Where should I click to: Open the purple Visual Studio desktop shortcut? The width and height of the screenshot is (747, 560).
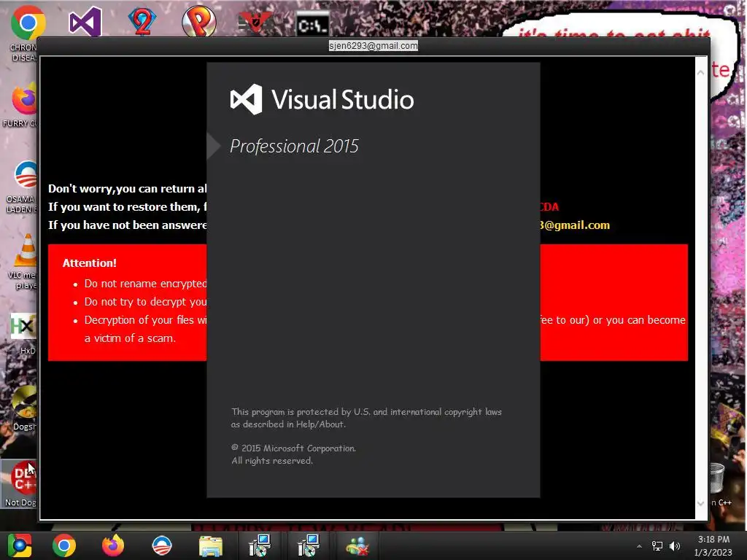[85, 22]
